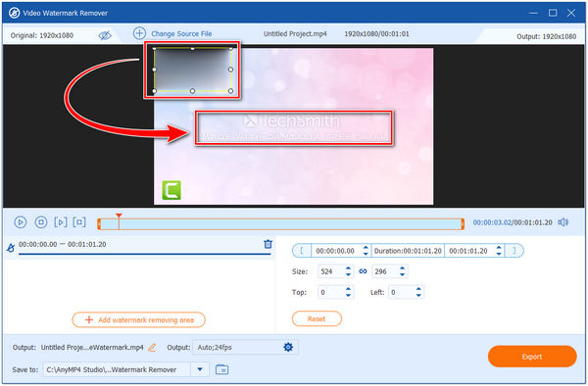The width and height of the screenshot is (588, 386).
Task: Close the Video Watermark Remover window
Action: click(x=571, y=13)
